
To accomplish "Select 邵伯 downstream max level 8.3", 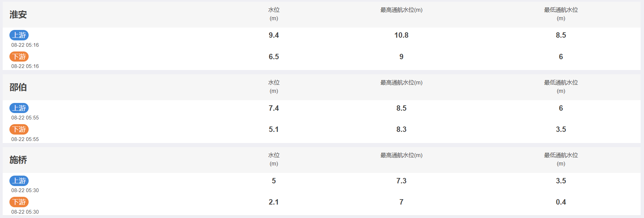I will [x=401, y=130].
